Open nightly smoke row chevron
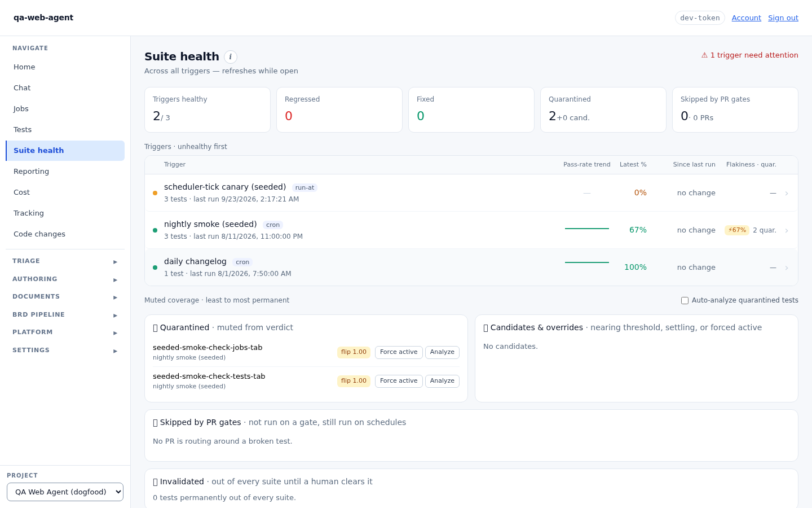Viewport: 812px width, 508px height. click(787, 231)
